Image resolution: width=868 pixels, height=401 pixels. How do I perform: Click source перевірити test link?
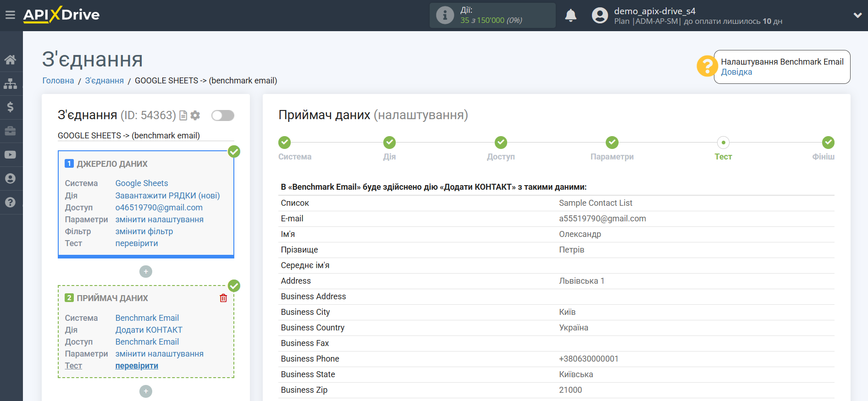[137, 243]
